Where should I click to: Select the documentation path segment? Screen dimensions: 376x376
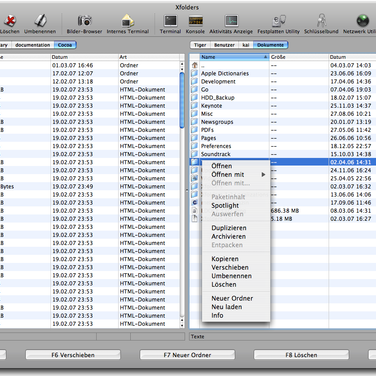click(33, 45)
